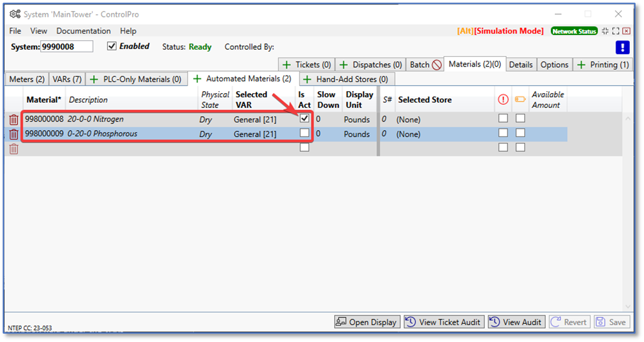Image resolution: width=644 pixels, height=342 pixels.
Task: Click the orange battery column header icon
Action: coord(520,100)
